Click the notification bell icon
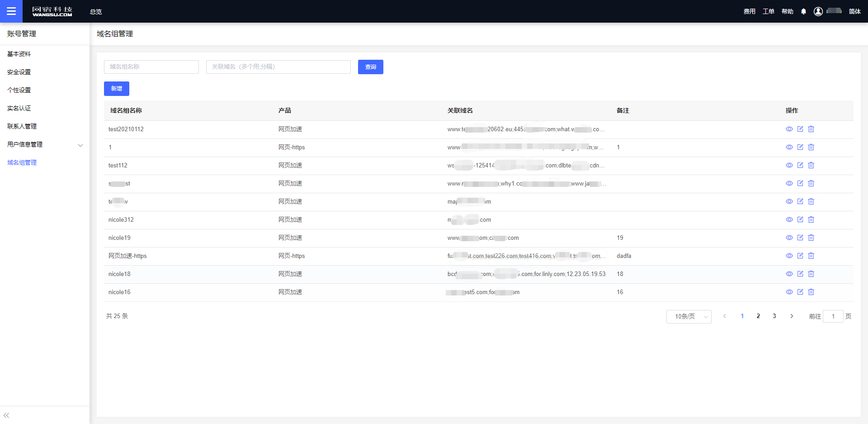 (803, 12)
